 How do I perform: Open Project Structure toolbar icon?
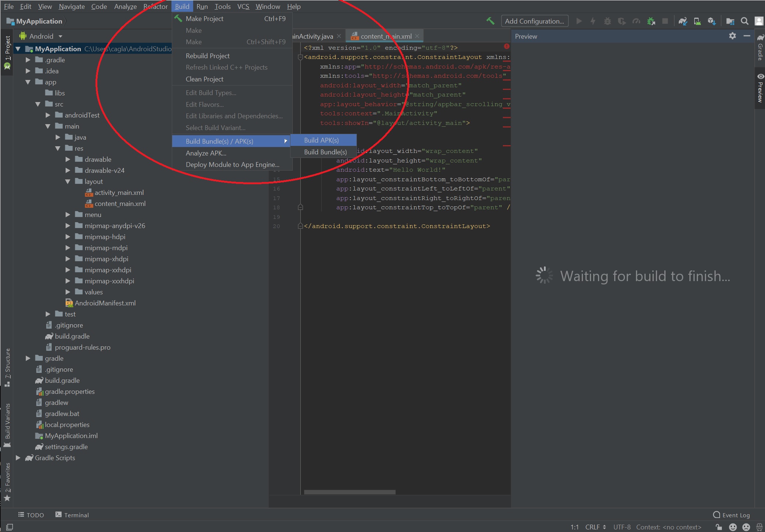(730, 21)
